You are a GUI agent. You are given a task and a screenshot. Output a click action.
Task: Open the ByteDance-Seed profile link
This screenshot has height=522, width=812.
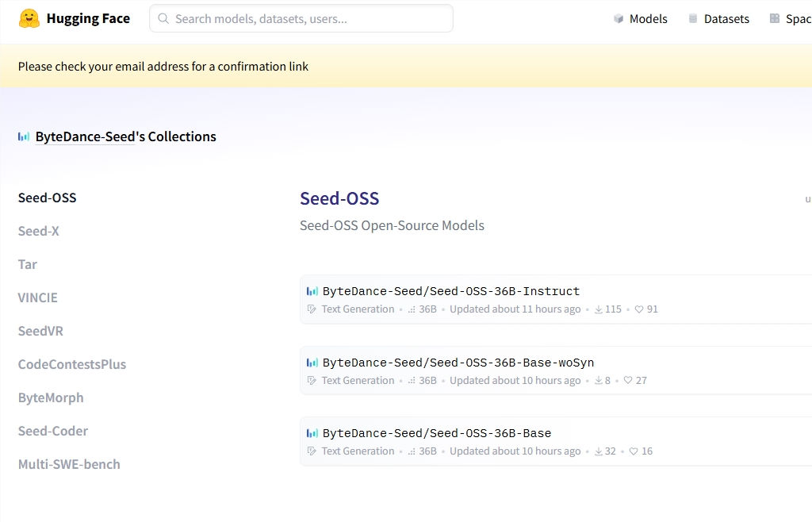[x=85, y=136]
